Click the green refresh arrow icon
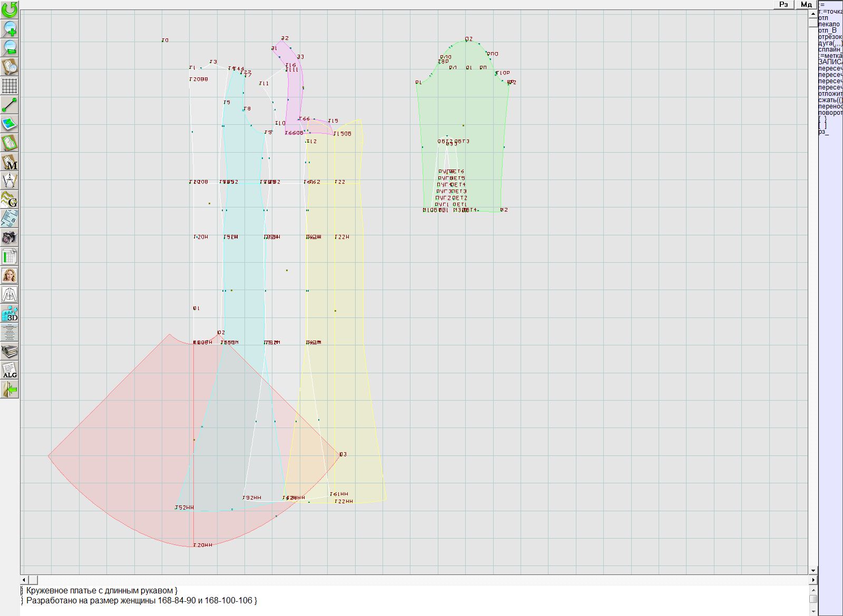 pos(9,9)
